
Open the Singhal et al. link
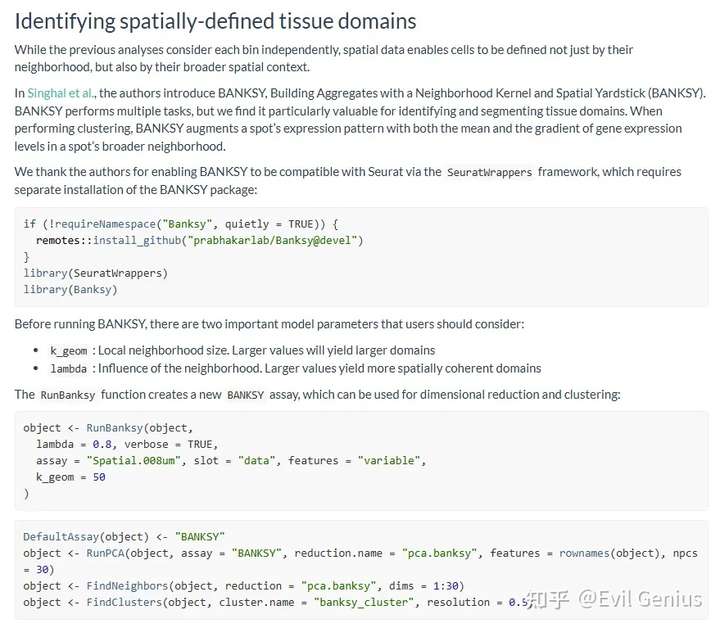point(61,93)
